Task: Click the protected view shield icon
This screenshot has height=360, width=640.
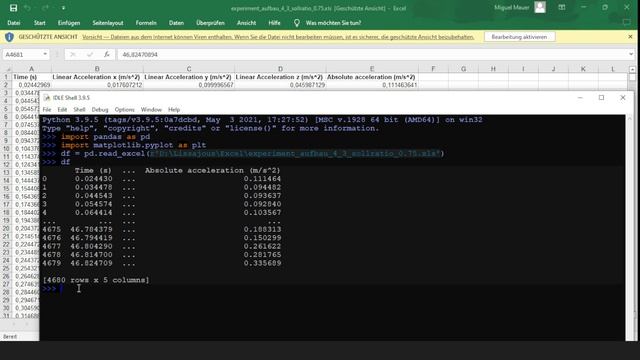Action: point(9,37)
